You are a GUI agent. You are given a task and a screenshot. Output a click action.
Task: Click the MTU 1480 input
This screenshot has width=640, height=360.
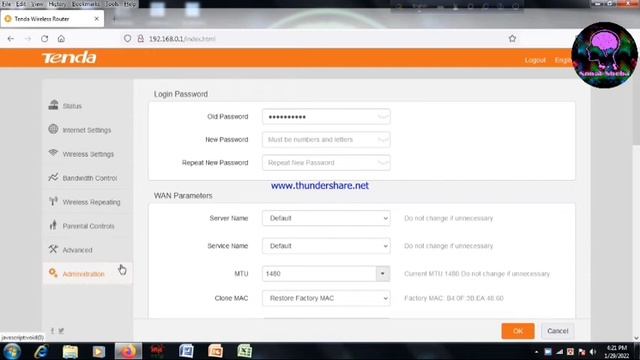click(319, 274)
